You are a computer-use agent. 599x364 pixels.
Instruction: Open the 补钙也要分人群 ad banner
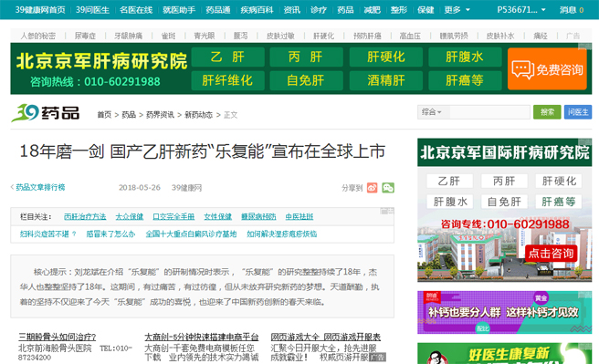tap(505, 312)
